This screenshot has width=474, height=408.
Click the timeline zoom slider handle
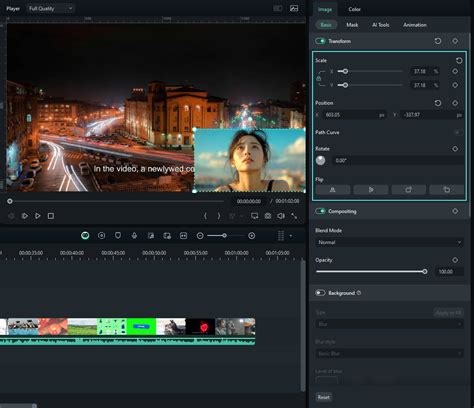click(225, 236)
